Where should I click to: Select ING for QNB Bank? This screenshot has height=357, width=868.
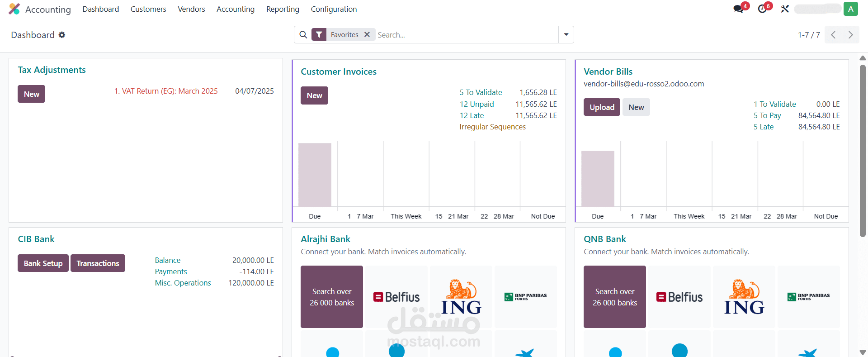(744, 297)
